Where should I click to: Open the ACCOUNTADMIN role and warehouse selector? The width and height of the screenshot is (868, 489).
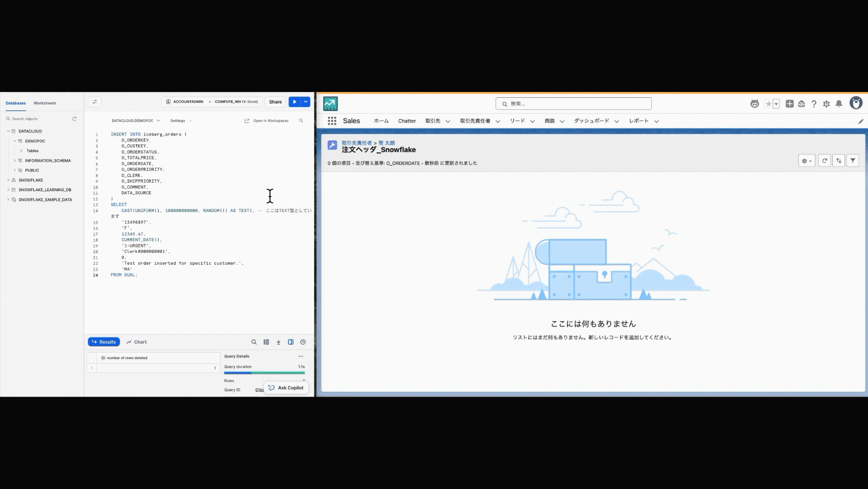(x=212, y=102)
